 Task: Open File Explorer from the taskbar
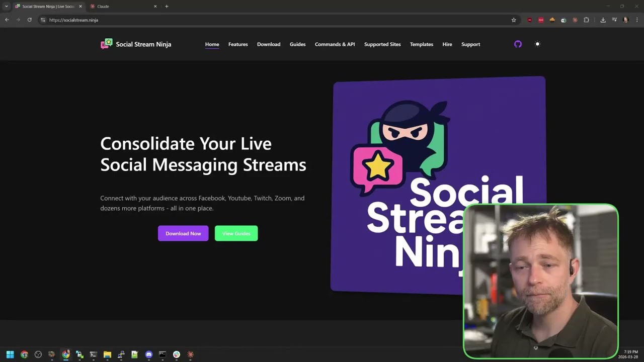click(x=107, y=354)
